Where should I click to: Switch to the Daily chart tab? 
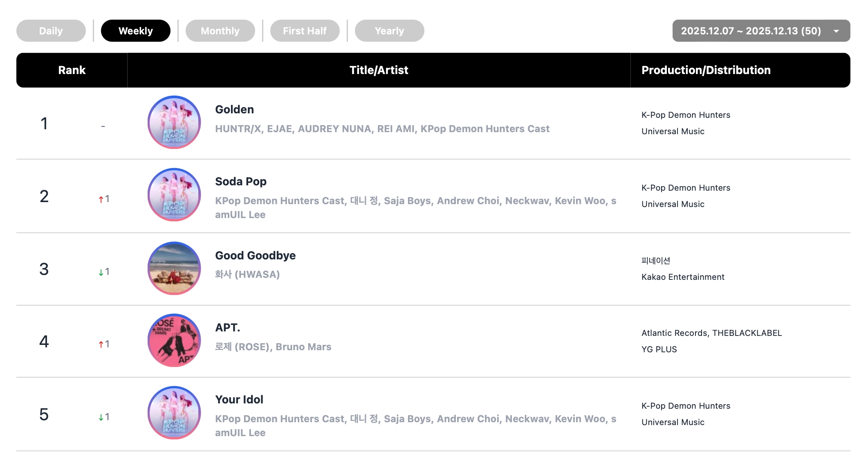(x=51, y=31)
